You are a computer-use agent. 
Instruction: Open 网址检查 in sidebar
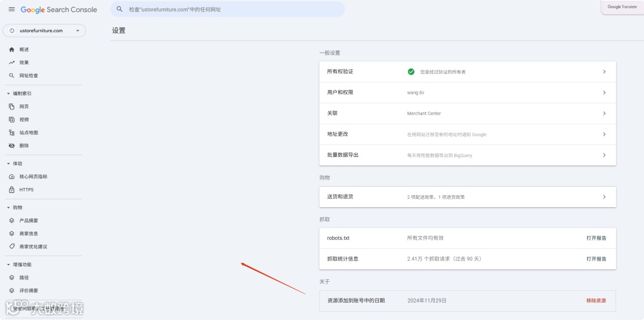(29, 76)
